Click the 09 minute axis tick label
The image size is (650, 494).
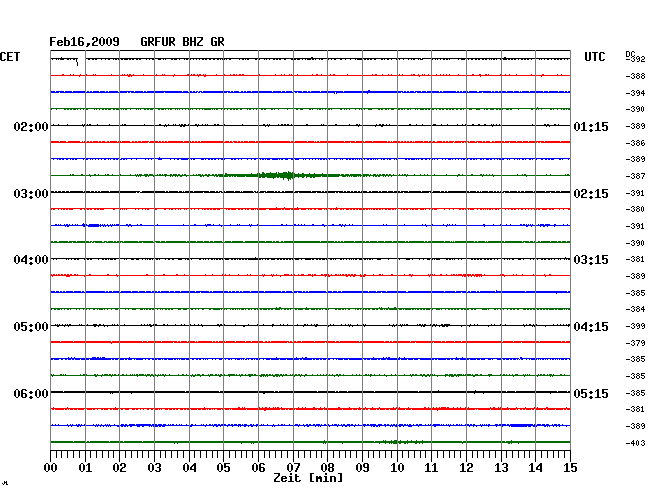(362, 468)
